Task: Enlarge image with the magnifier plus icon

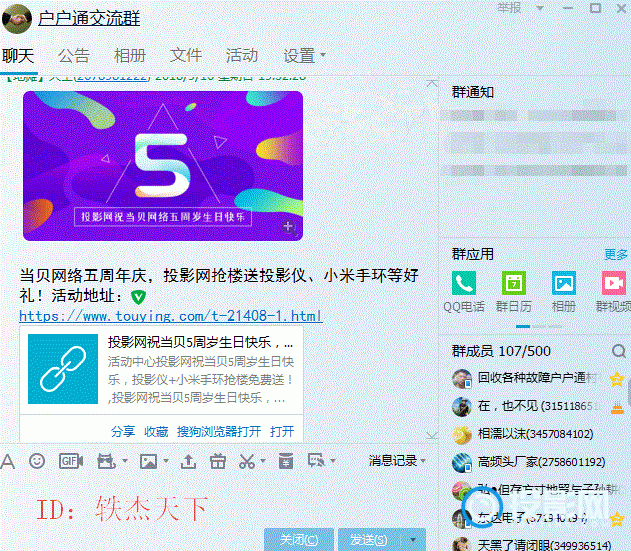Action: (x=289, y=227)
